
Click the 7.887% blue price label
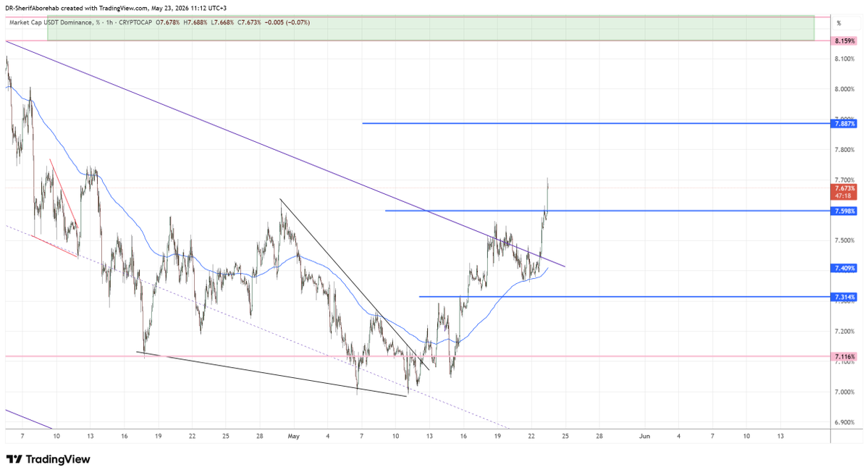coord(845,124)
